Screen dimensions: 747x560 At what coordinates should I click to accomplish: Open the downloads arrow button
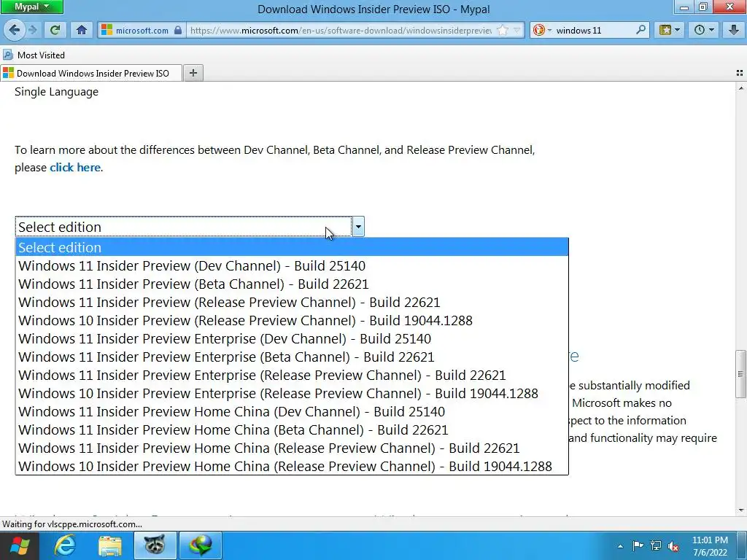[x=734, y=31]
